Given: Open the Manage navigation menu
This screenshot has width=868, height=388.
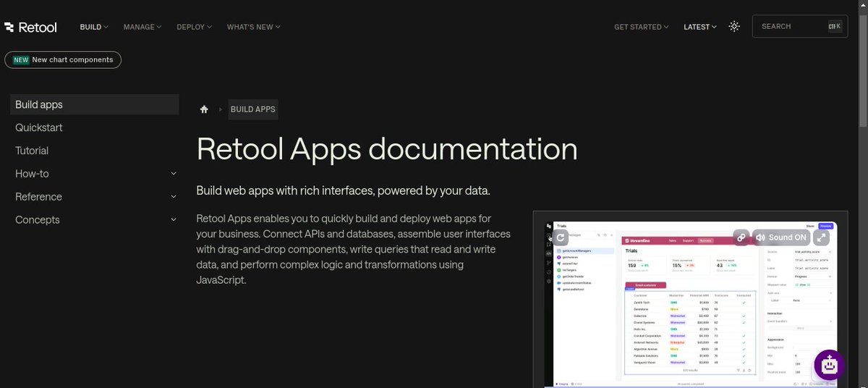Looking at the screenshot, I should [x=142, y=27].
